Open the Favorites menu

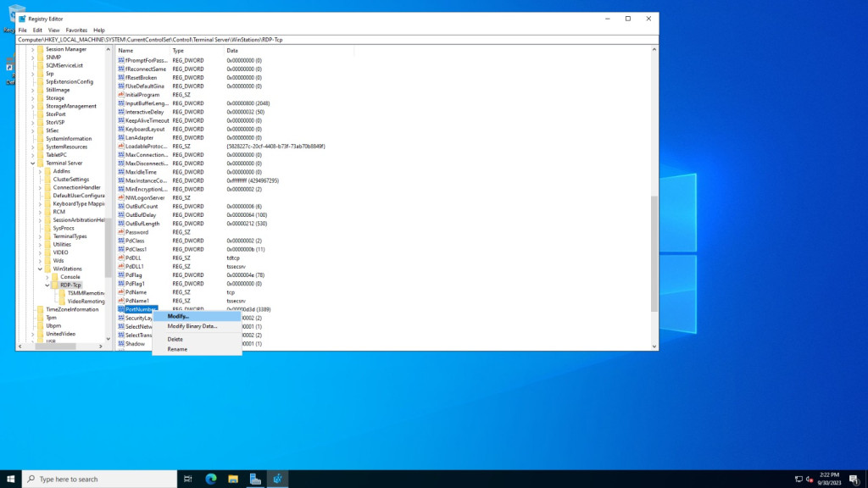76,30
